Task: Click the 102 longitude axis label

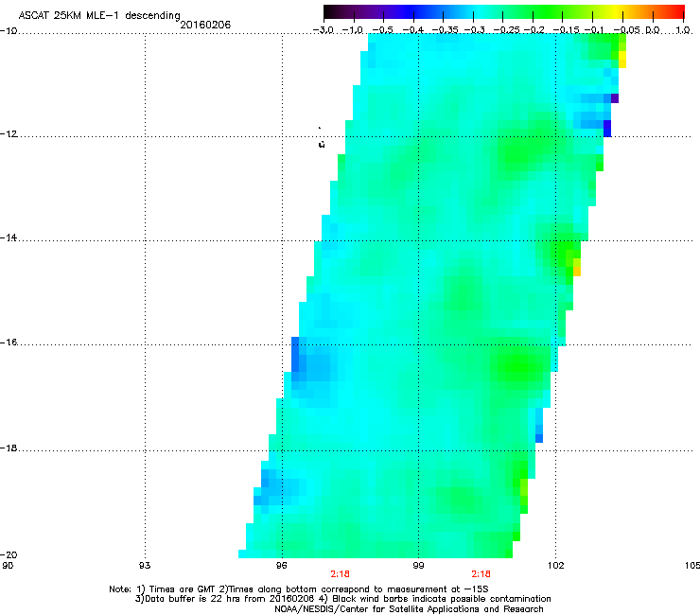Action: pyautogui.click(x=555, y=566)
